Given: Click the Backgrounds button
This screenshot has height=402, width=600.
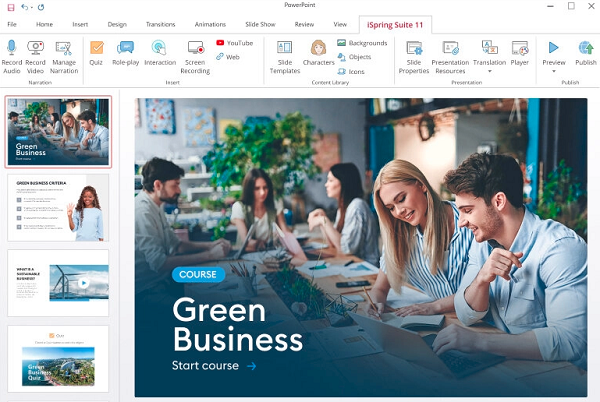Looking at the screenshot, I should [361, 43].
